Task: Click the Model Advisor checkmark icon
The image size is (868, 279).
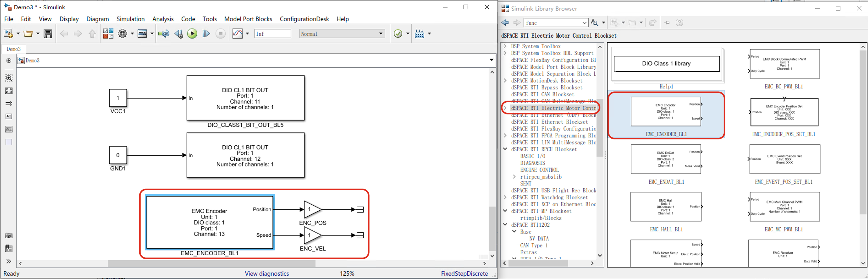Action: click(398, 34)
